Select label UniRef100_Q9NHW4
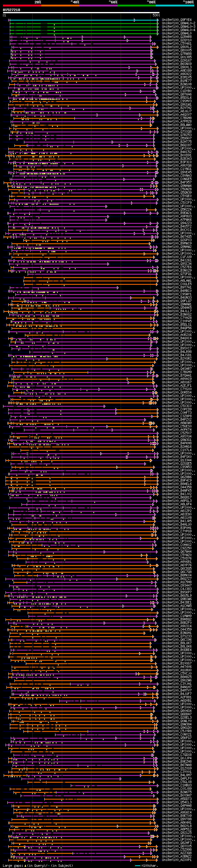Screen dimensions: 197x868 (177, 186)
